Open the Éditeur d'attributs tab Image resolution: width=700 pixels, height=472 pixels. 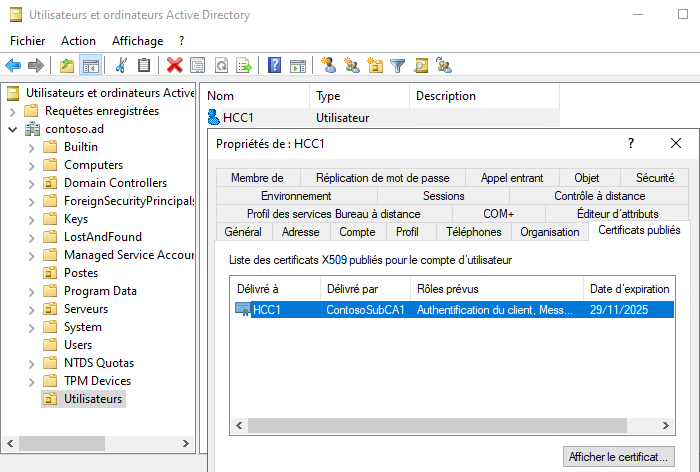click(617, 213)
